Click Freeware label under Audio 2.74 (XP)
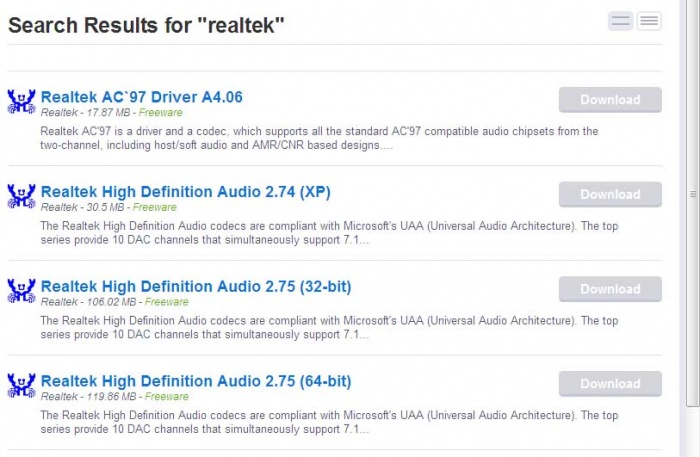This screenshot has width=700, height=457. coord(155,208)
